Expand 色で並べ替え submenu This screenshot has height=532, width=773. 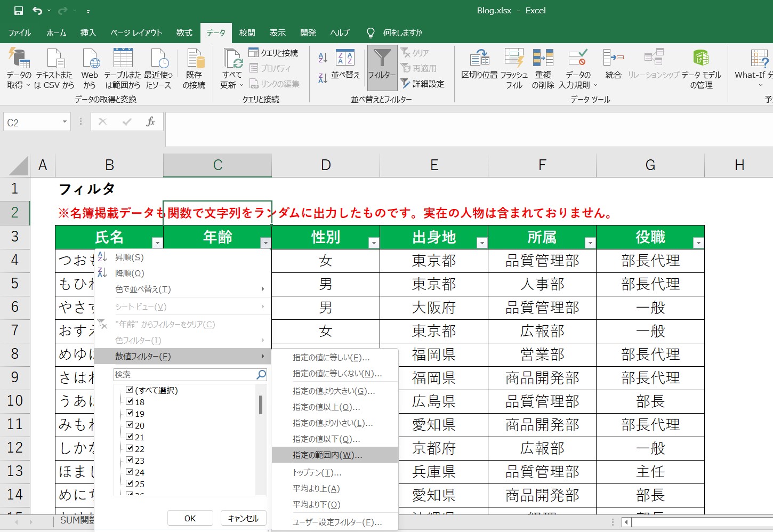[x=183, y=289]
